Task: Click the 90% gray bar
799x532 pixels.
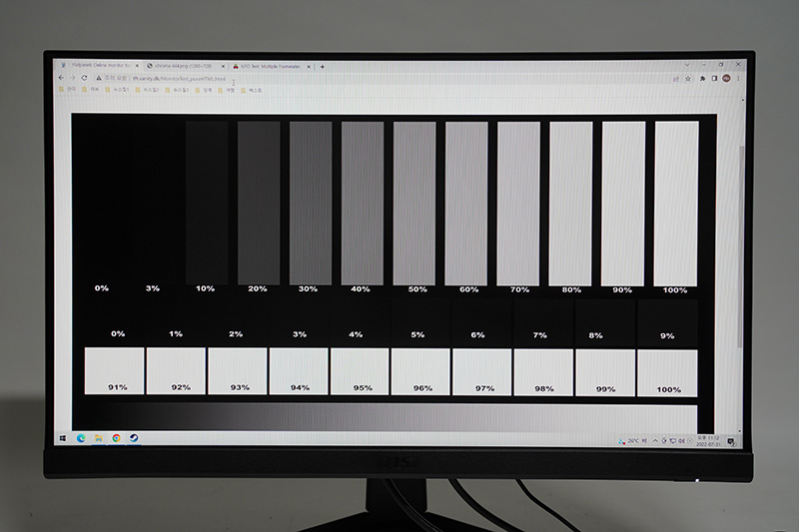Action: point(623,204)
